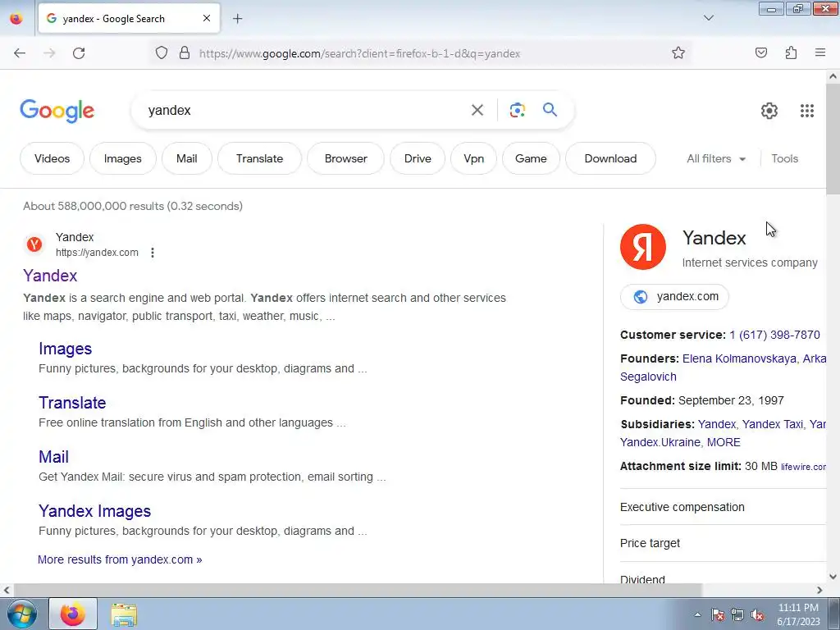Open Google quick settings gear
This screenshot has height=630, width=840.
769,111
